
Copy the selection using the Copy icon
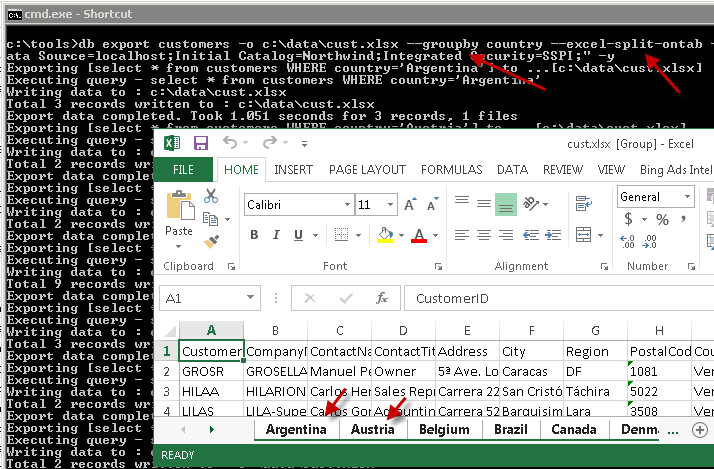210,219
